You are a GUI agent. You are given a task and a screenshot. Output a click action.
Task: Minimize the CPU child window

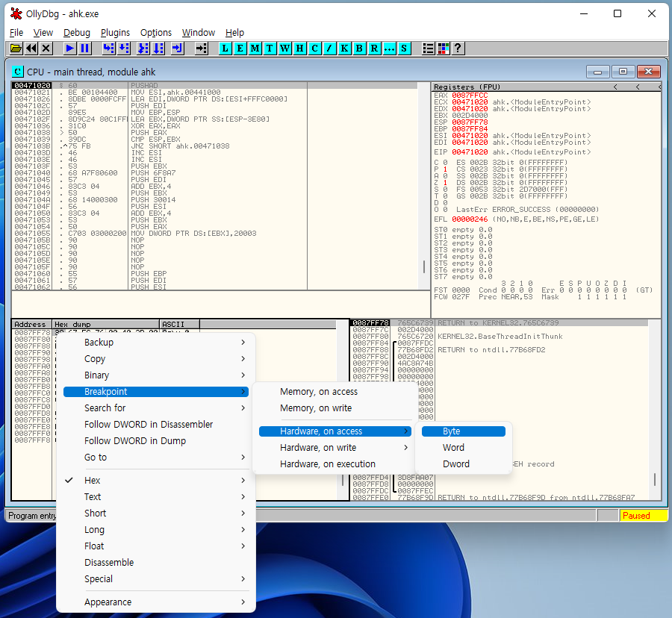(x=597, y=72)
